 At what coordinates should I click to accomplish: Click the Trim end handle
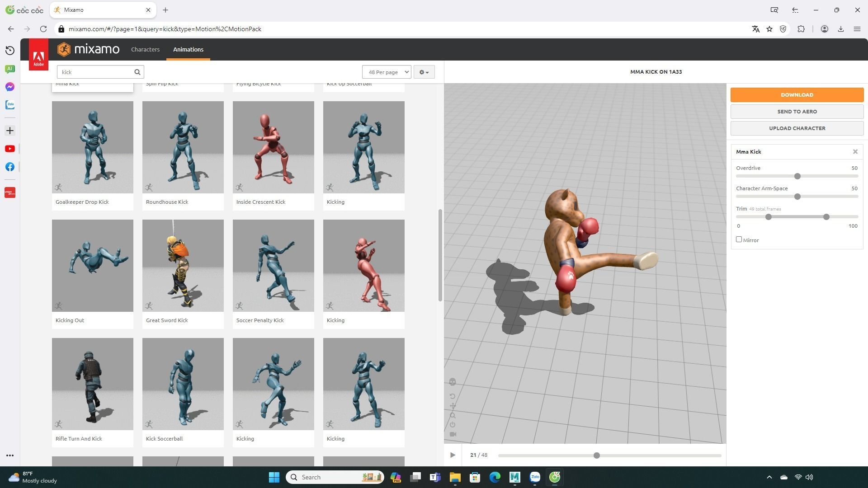(826, 217)
